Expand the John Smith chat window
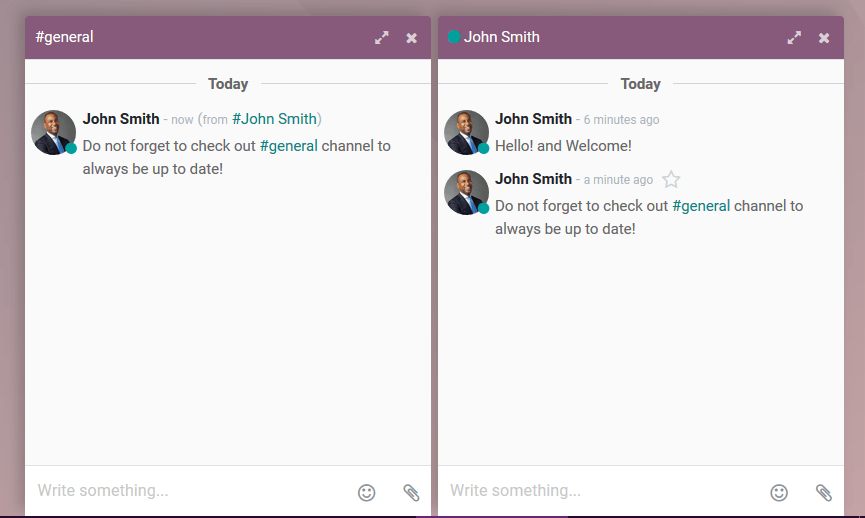 pyautogui.click(x=794, y=38)
